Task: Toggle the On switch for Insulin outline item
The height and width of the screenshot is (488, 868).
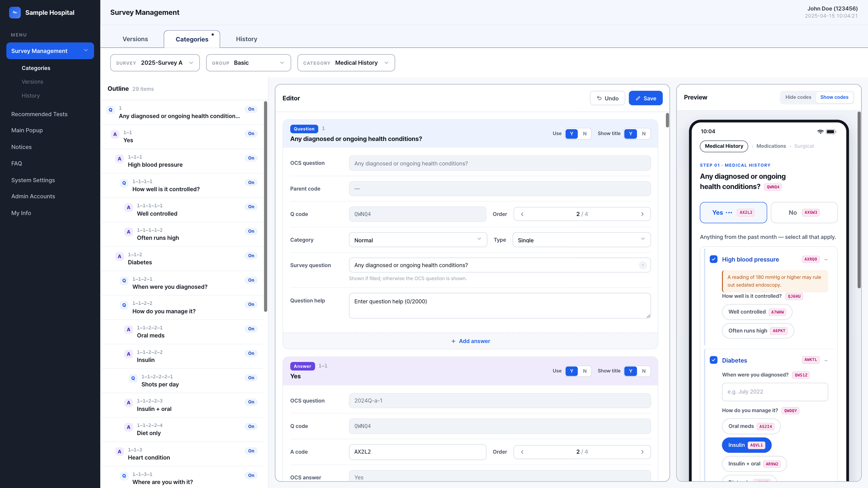Action: 251,353
